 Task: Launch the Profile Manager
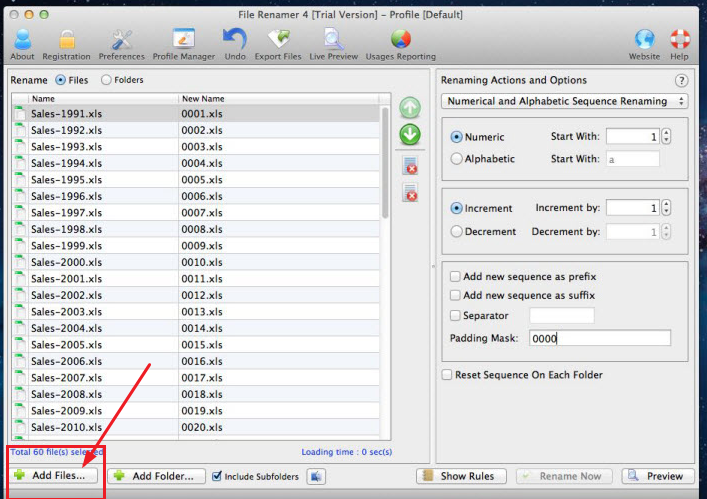tap(183, 40)
